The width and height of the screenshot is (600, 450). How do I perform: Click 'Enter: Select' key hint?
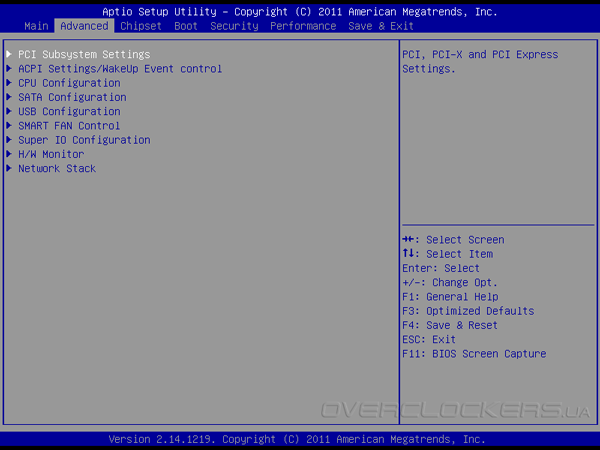(x=441, y=268)
